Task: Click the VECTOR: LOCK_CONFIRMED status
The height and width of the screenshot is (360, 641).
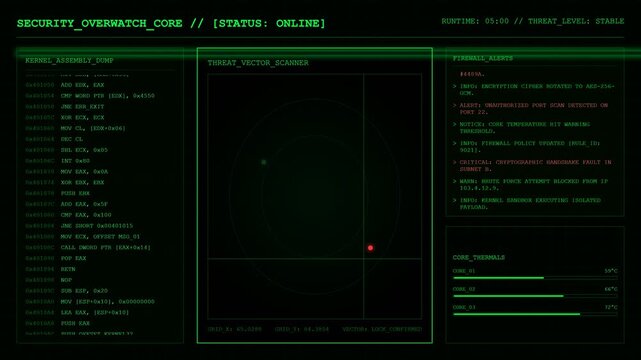Action: tap(382, 329)
